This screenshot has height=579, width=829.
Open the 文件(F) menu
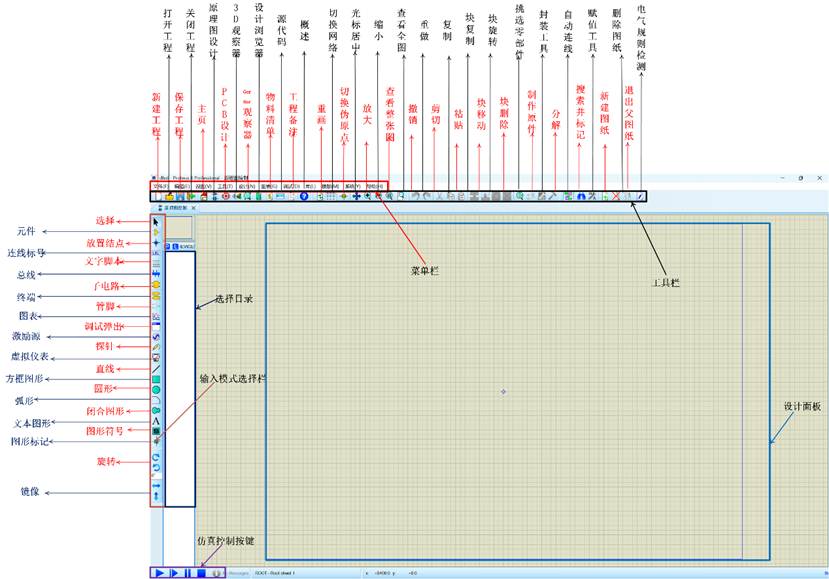pyautogui.click(x=160, y=186)
